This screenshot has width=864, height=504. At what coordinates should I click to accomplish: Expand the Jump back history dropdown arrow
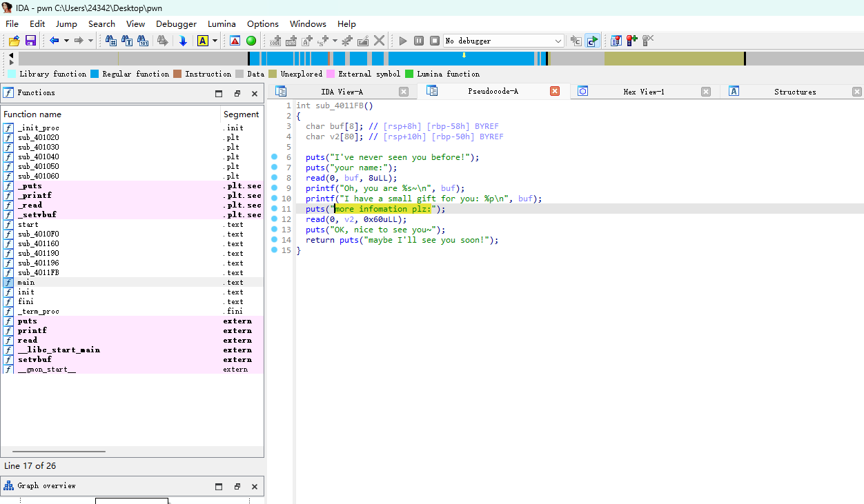click(x=67, y=41)
